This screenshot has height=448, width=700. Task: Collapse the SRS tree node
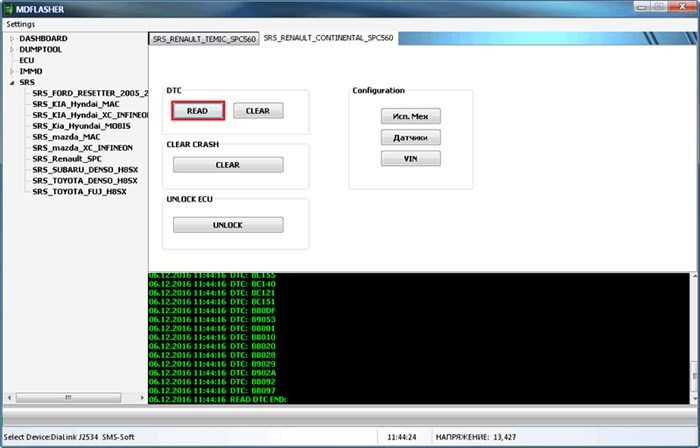click(12, 82)
